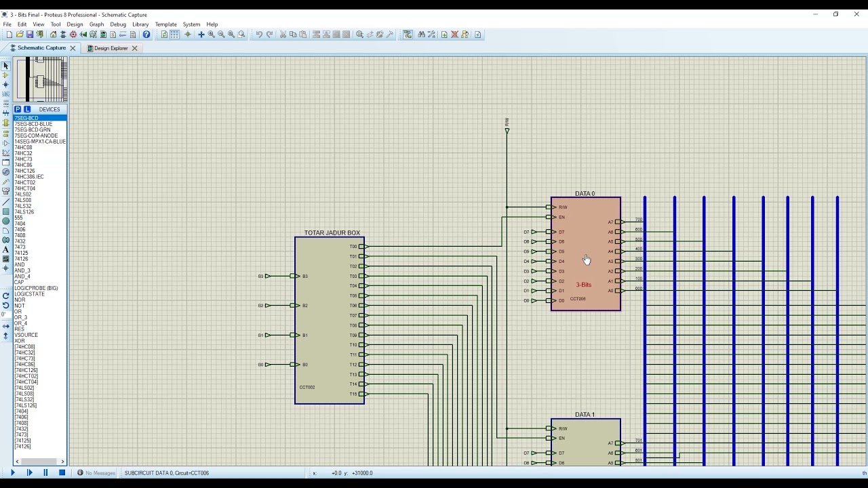
Task: Toggle false origin icon
Action: (187, 35)
